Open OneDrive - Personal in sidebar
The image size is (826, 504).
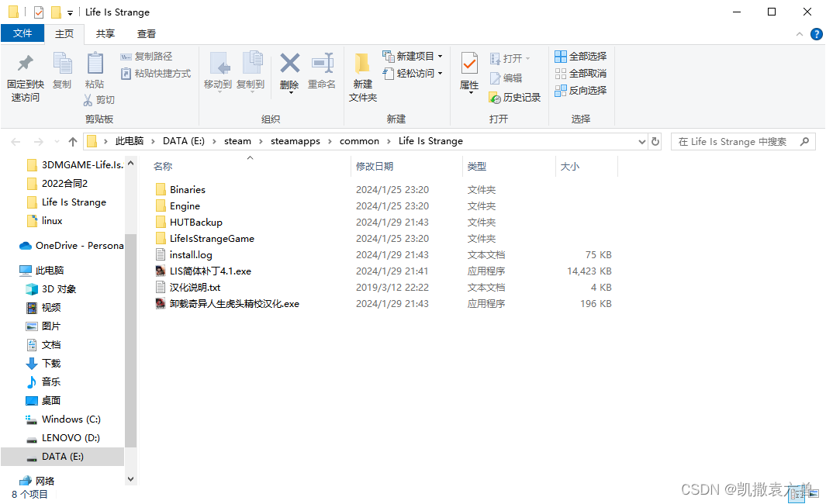[x=71, y=246]
